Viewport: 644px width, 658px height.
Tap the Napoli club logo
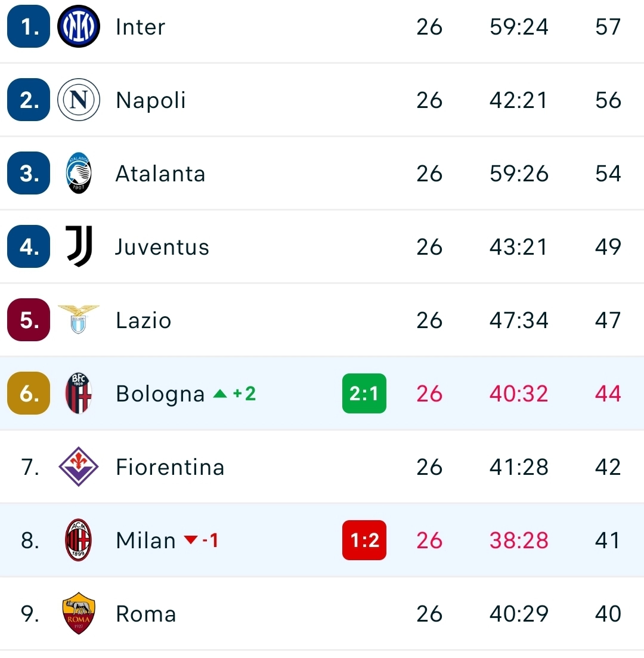point(78,100)
